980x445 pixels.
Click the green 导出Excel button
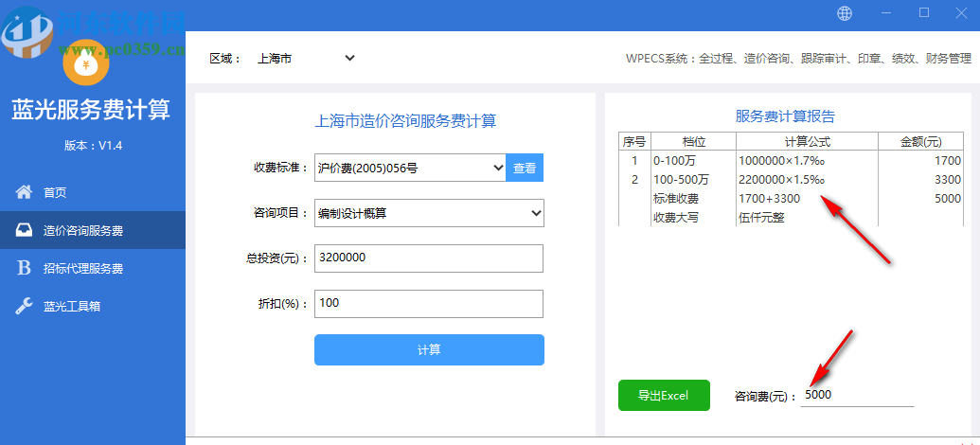click(664, 395)
